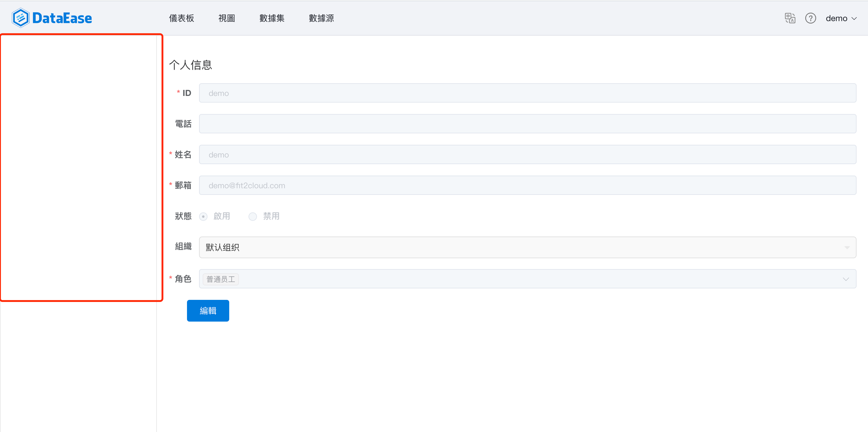Select the 郵箱 email input field
868x432 pixels.
coord(527,185)
